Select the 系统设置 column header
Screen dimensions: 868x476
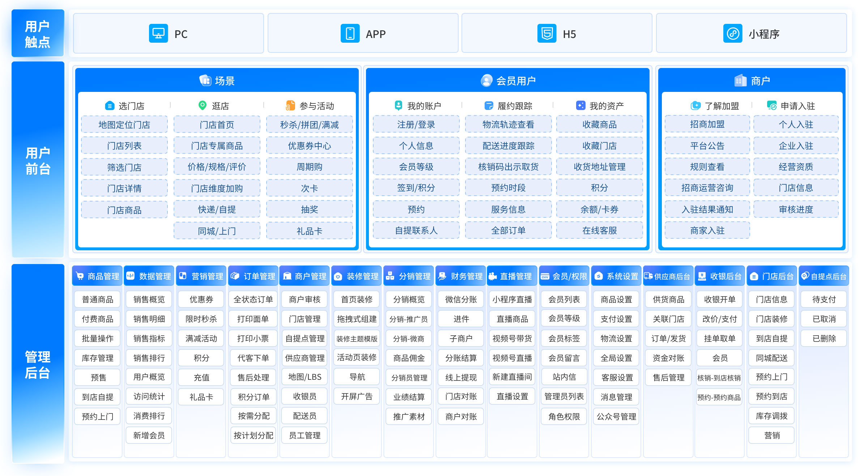616,276
